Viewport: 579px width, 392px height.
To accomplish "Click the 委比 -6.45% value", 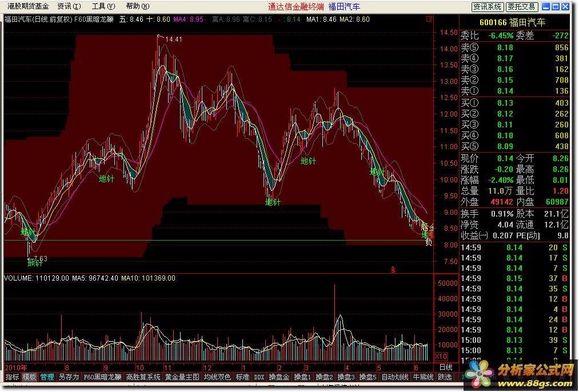I will 501,36.
